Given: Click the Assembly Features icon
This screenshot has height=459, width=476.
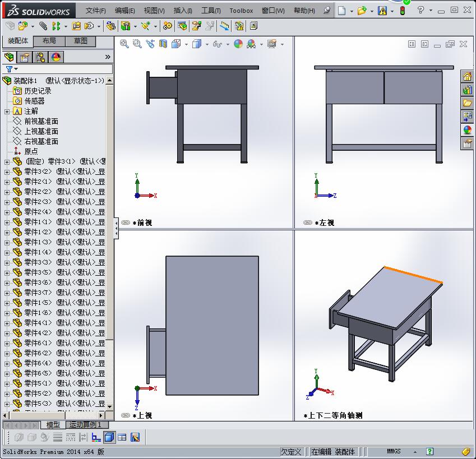Looking at the screenshot, I should pyautogui.click(x=126, y=26).
